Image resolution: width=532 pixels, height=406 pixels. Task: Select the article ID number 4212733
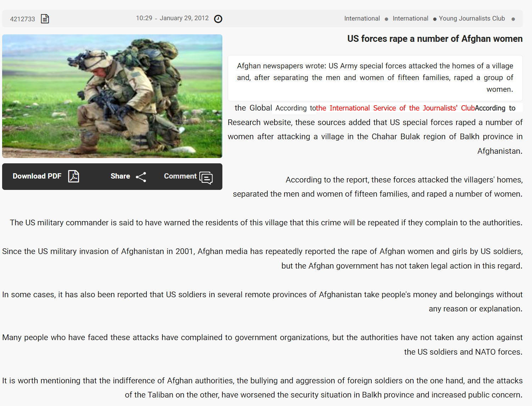22,19
